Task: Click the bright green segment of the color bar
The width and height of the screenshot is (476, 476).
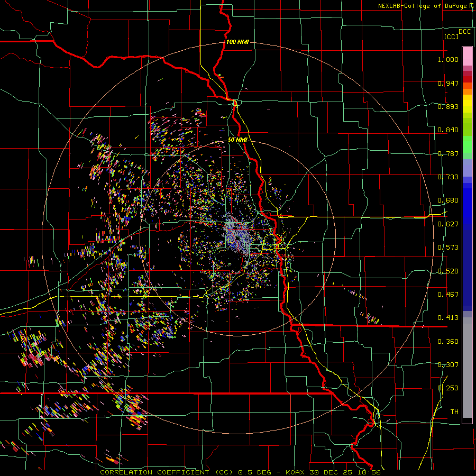Action: pos(467,144)
